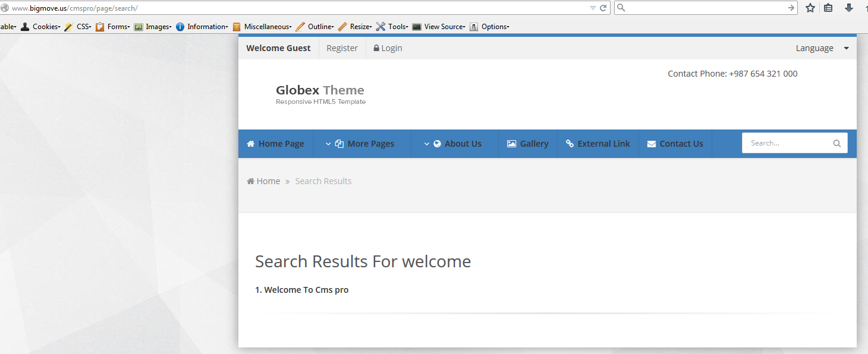Click the Outline toolbar pencil icon
868x354 pixels.
(x=300, y=27)
